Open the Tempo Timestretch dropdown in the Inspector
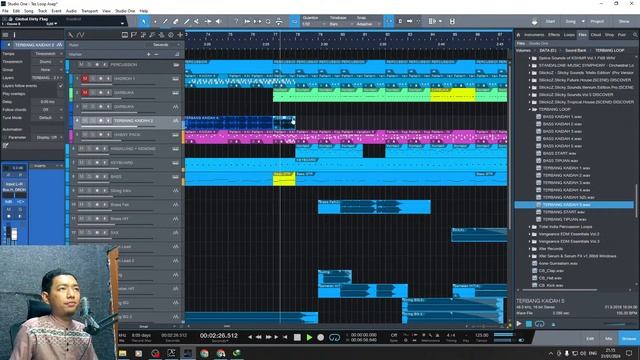The height and width of the screenshot is (360, 640). tap(48, 54)
